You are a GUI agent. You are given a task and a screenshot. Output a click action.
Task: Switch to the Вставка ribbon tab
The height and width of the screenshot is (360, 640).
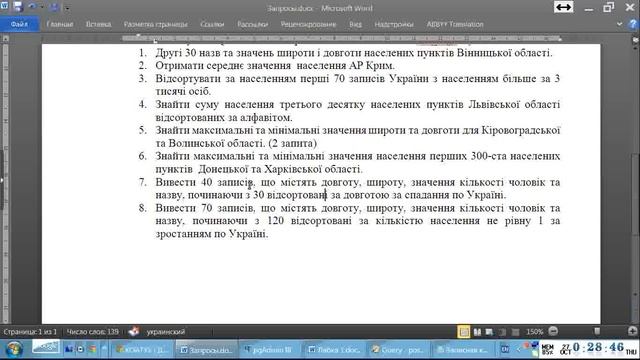[x=98, y=24]
